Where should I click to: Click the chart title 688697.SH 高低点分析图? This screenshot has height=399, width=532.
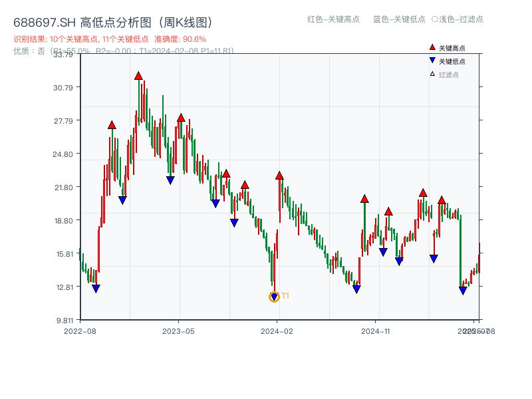(113, 21)
